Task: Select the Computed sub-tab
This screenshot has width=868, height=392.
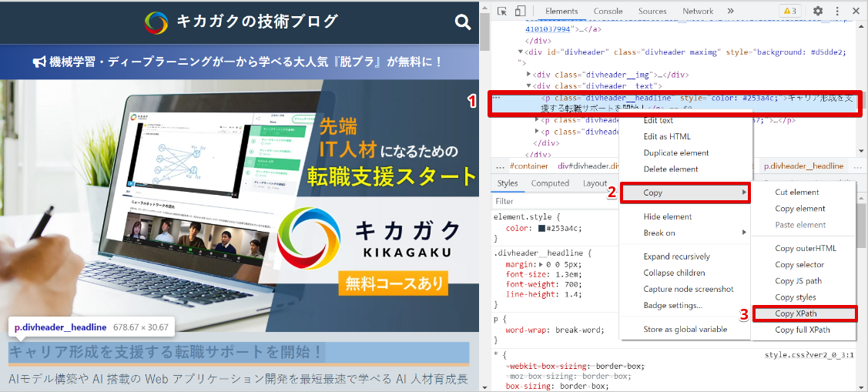Action: [x=550, y=183]
